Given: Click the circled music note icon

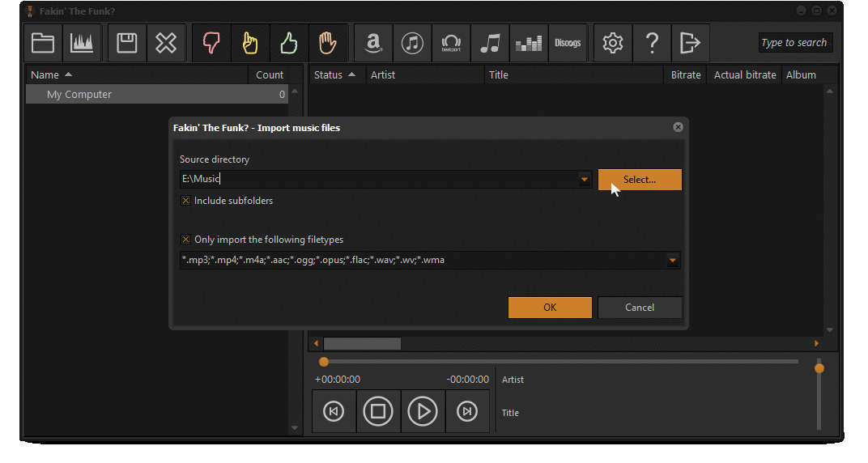Looking at the screenshot, I should click(x=412, y=43).
